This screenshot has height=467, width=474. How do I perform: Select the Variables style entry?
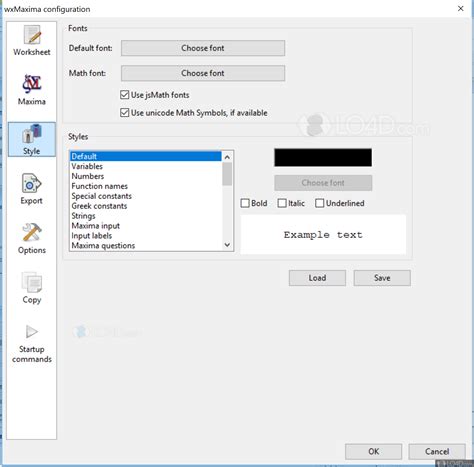146,166
